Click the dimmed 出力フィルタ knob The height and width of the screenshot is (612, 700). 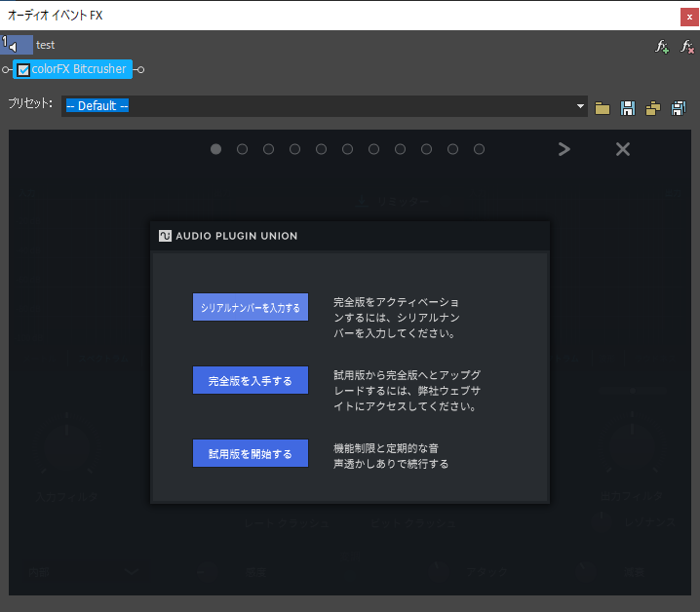coord(632,447)
